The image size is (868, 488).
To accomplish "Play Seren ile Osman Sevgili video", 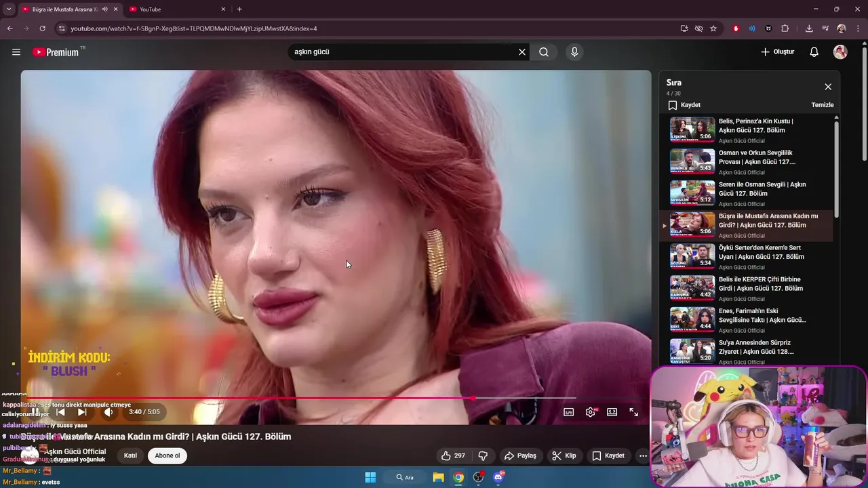I will [746, 194].
